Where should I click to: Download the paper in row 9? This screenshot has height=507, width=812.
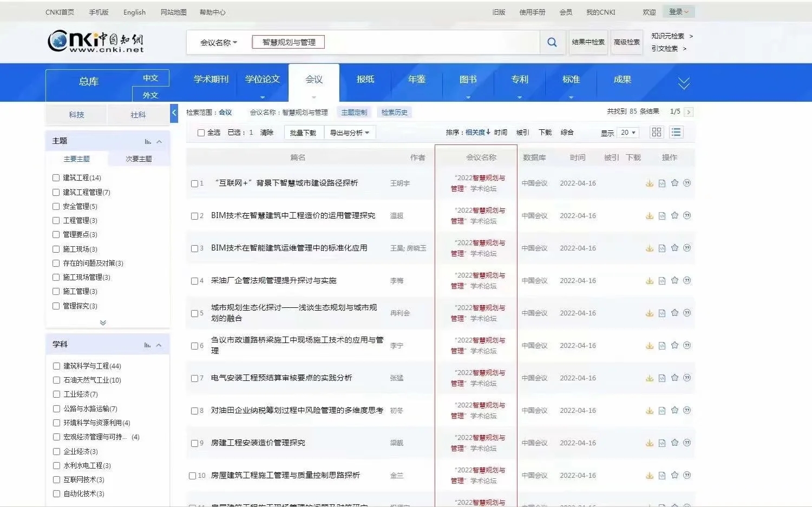(650, 443)
